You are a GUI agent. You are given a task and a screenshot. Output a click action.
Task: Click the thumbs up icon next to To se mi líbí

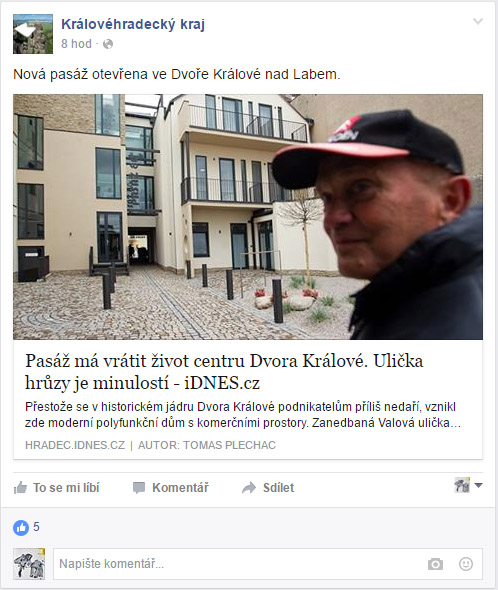click(20, 488)
